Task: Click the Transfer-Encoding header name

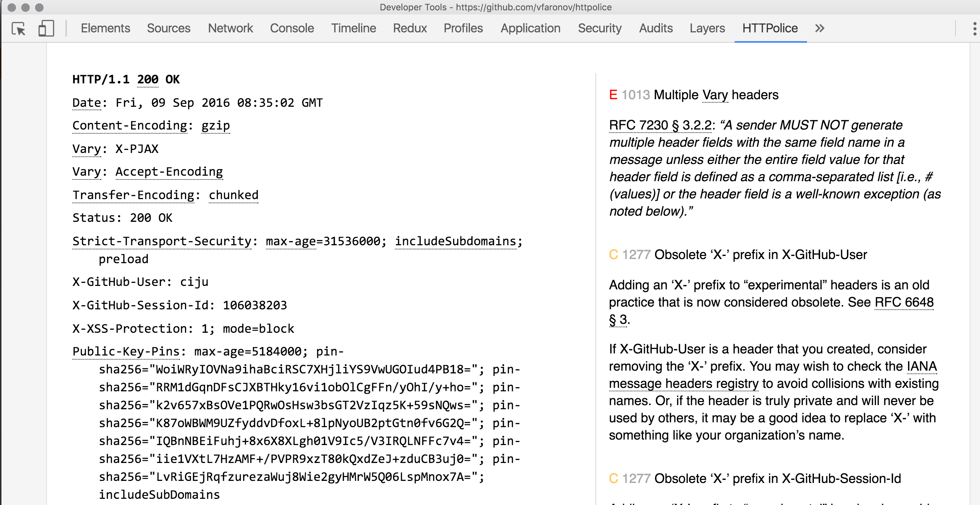Action: tap(134, 195)
